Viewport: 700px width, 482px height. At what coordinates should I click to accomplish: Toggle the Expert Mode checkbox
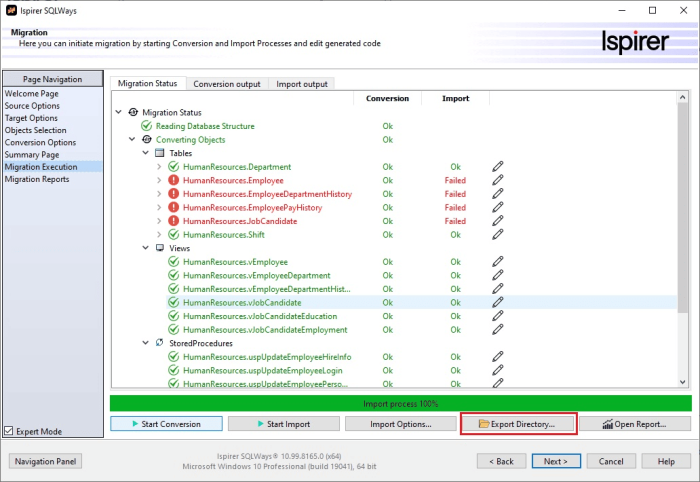tap(10, 432)
